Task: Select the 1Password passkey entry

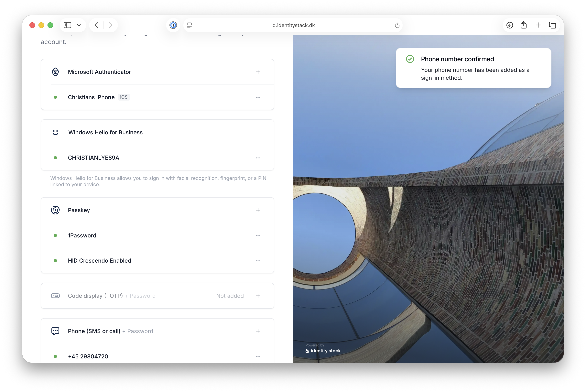Action: pyautogui.click(x=82, y=235)
